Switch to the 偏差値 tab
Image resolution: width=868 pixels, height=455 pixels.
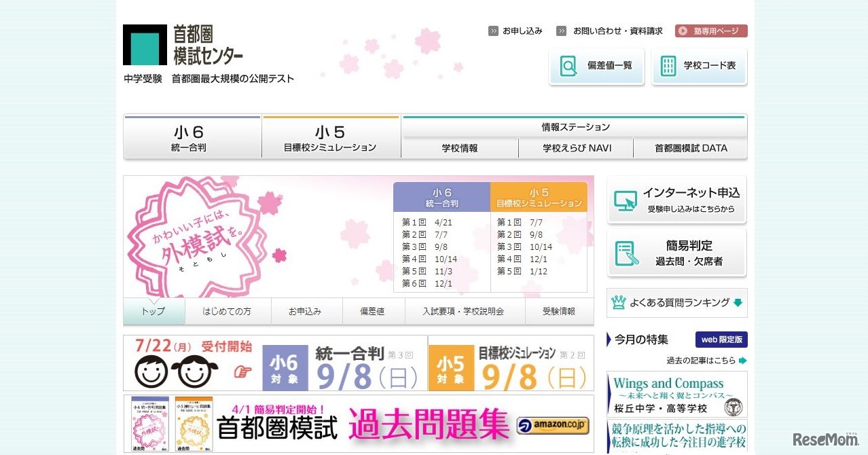click(372, 311)
